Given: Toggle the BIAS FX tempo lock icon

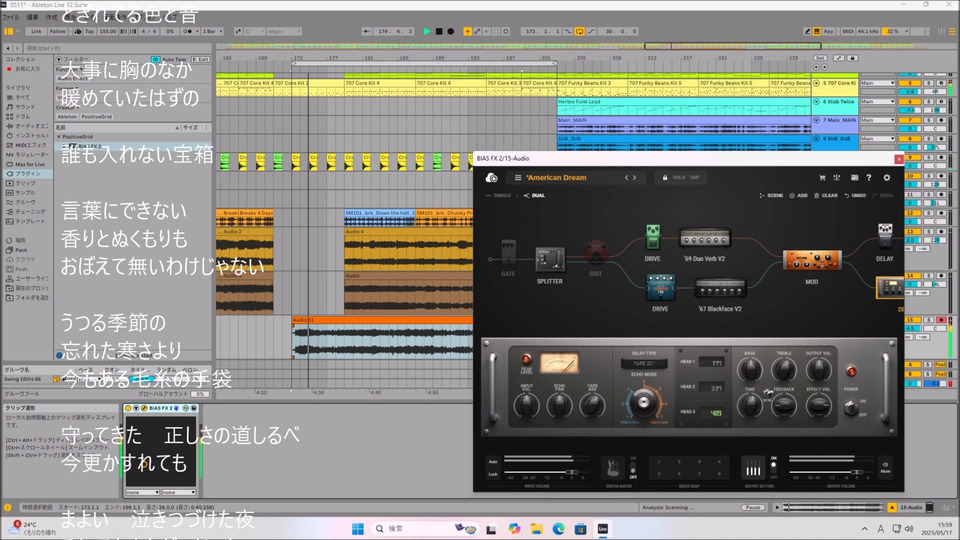Looking at the screenshot, I should tap(665, 178).
